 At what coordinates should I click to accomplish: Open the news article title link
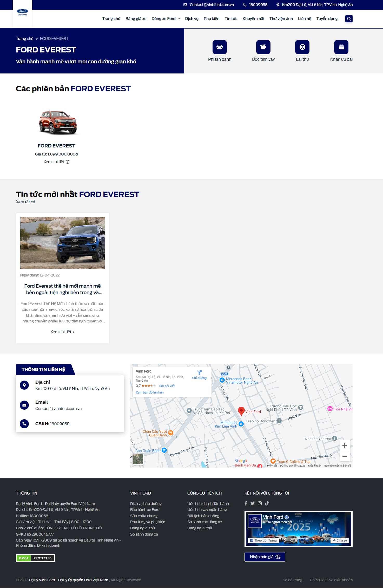(x=63, y=289)
